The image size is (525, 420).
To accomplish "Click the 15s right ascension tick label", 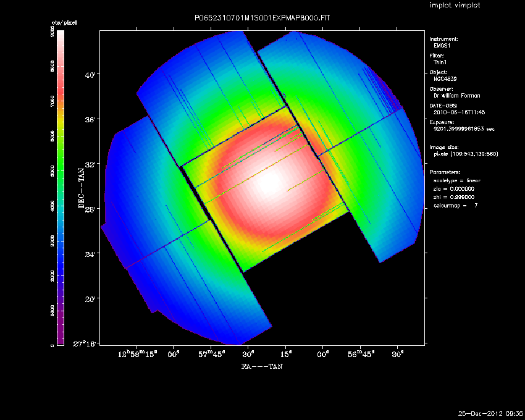I will [286, 354].
